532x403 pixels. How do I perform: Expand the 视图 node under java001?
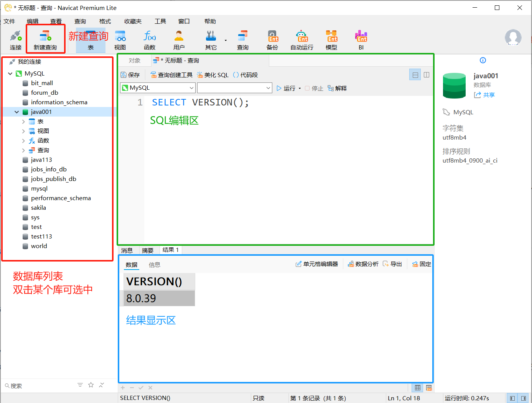pyautogui.click(x=23, y=131)
